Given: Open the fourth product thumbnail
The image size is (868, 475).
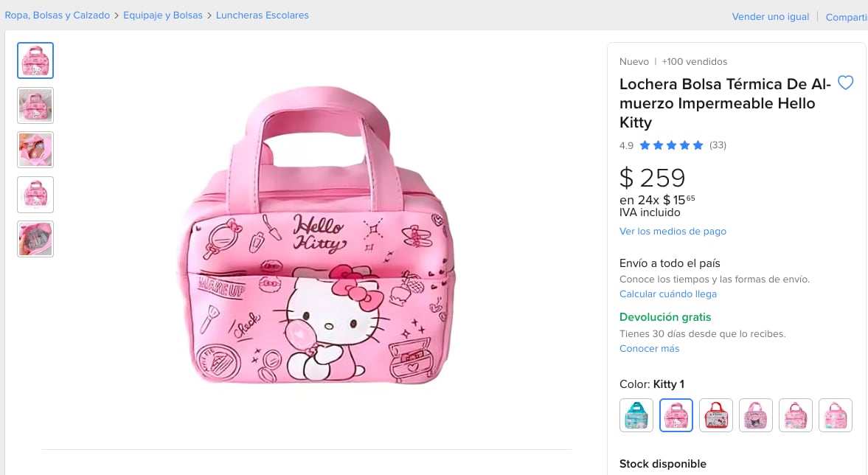Looking at the screenshot, I should [x=35, y=195].
